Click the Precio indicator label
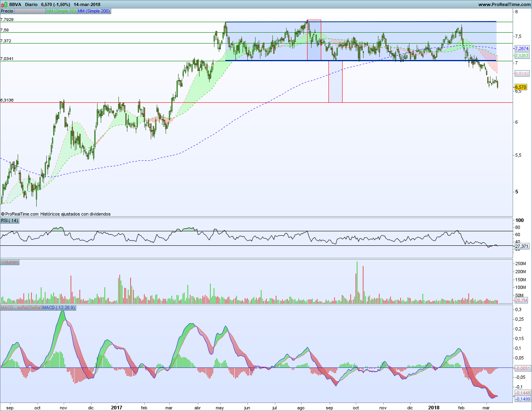The width and height of the screenshot is (532, 411). coord(7,11)
